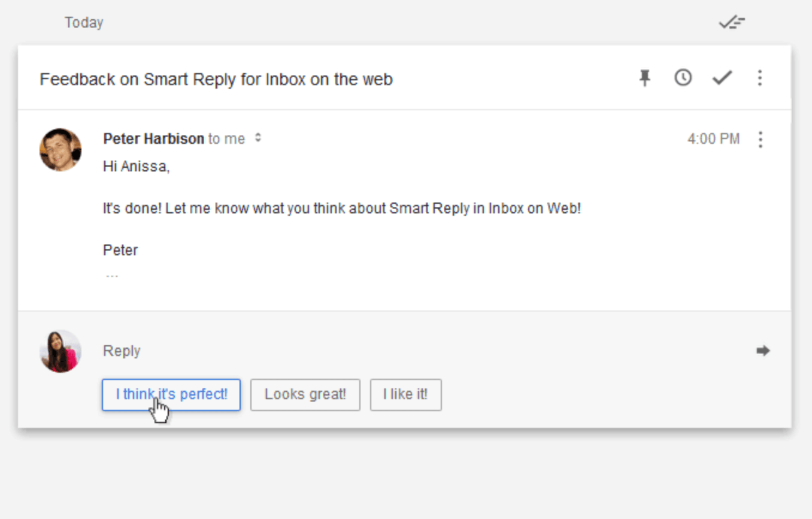Open the conversation's three-dot options menu
The image size is (812, 519).
pos(760,78)
